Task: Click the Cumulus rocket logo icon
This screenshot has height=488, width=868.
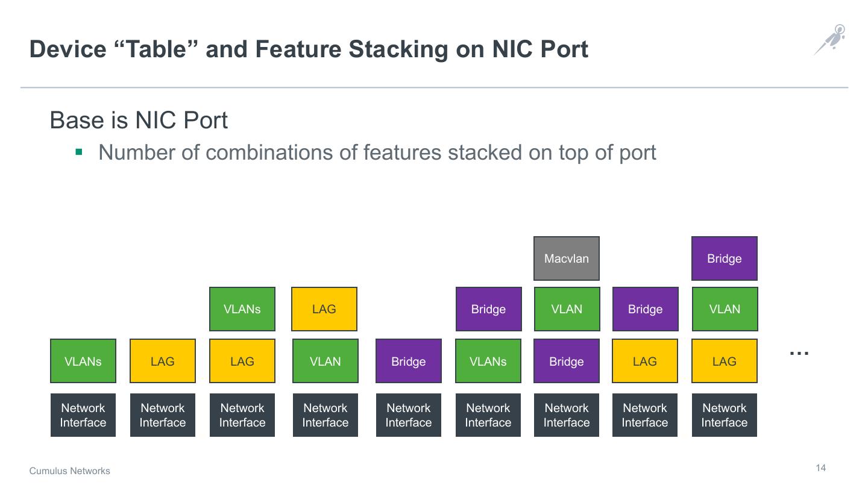Action: [831, 39]
